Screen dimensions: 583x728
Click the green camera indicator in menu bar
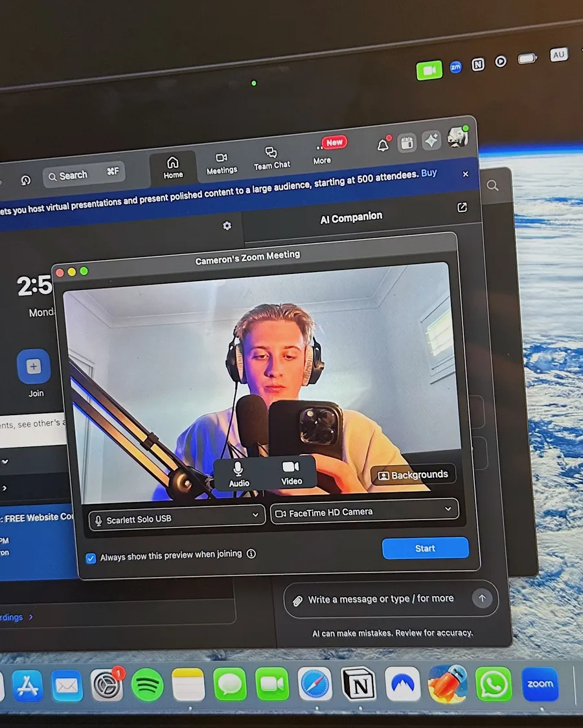[x=429, y=71]
